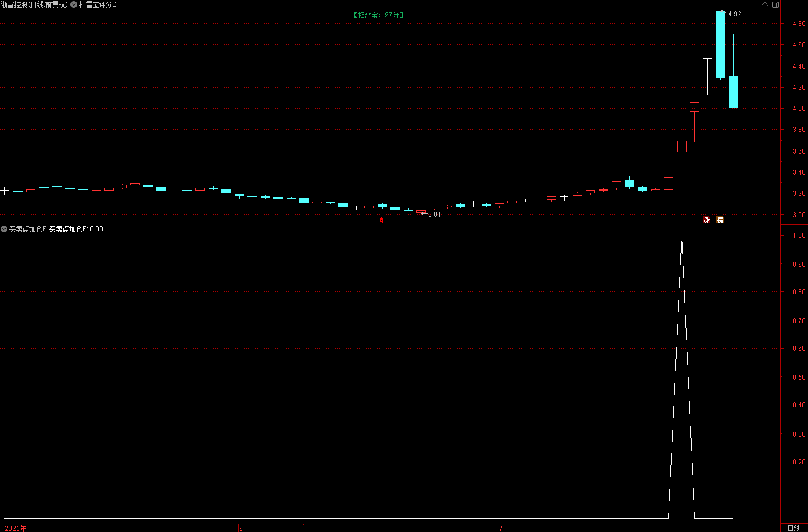Click the 浙富控股(日线.前复权) title
This screenshot has width=808, height=532.
point(34,4)
